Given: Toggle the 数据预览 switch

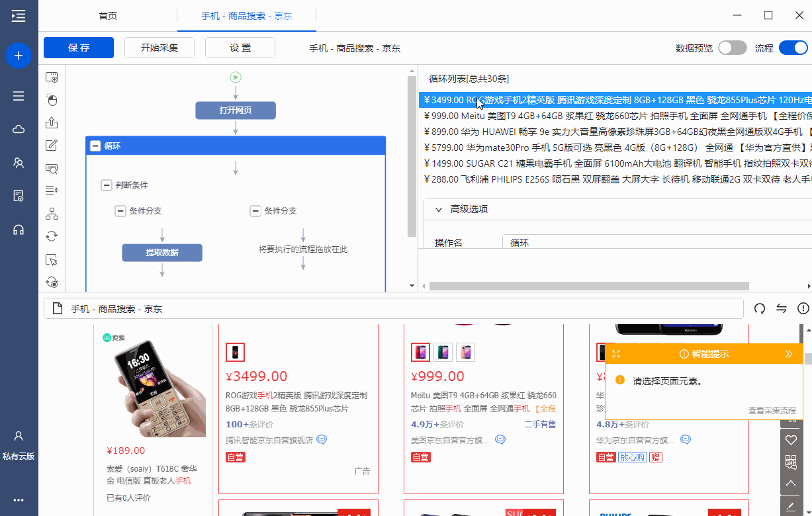Looking at the screenshot, I should (x=732, y=48).
